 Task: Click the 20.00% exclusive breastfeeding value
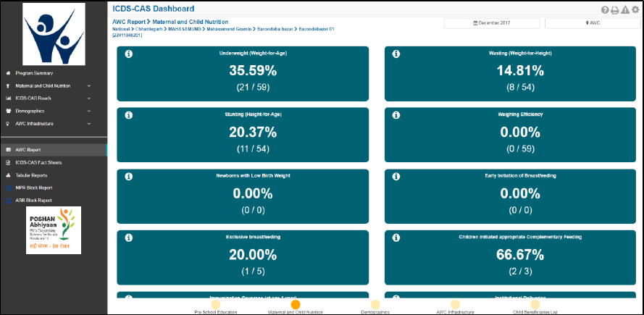(253, 255)
